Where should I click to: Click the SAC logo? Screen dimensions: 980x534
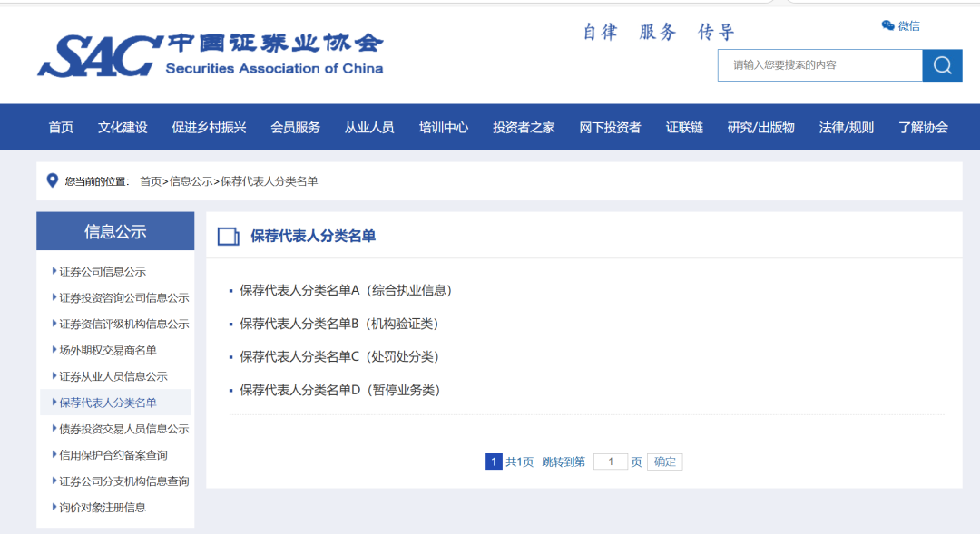pos(211,55)
